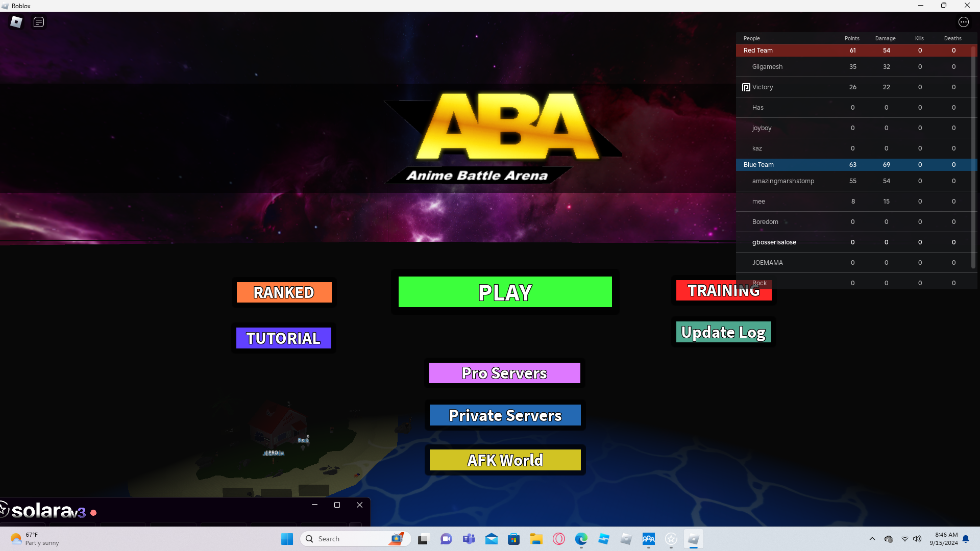Click the leaderboard vertical scrollbar

973,158
